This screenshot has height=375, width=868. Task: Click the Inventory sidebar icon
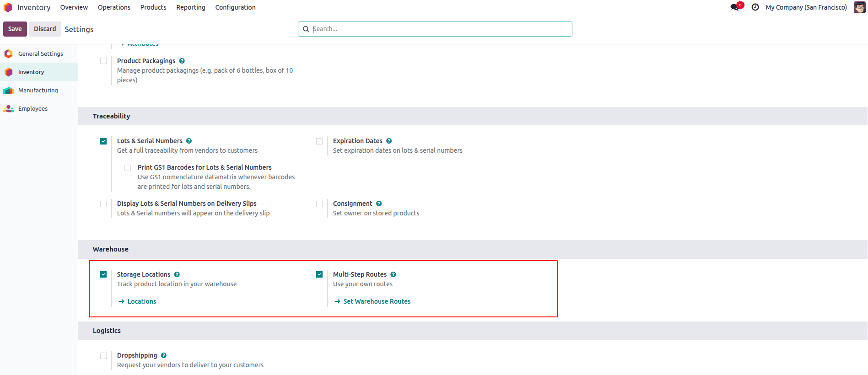point(8,72)
